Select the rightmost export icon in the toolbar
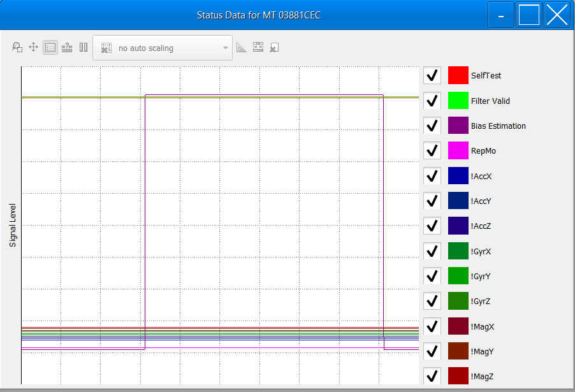Screen dimensions: 575x392 273,47
